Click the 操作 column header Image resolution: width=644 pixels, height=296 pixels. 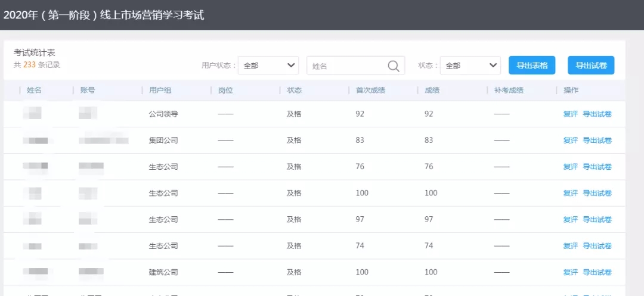pos(571,91)
